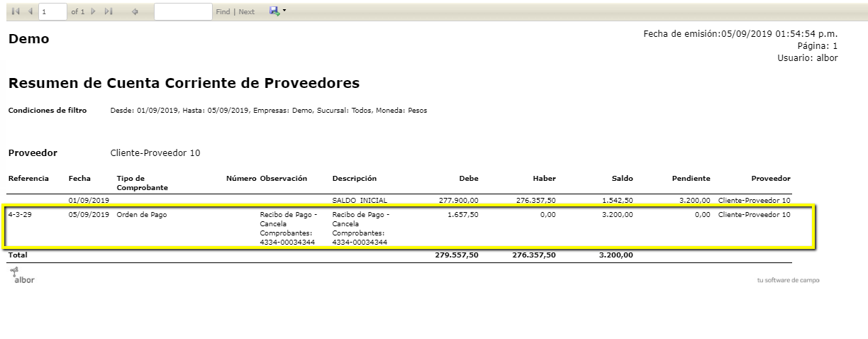This screenshot has width=868, height=339.
Task: Click the Saldo value 1.542,50
Action: (618, 201)
